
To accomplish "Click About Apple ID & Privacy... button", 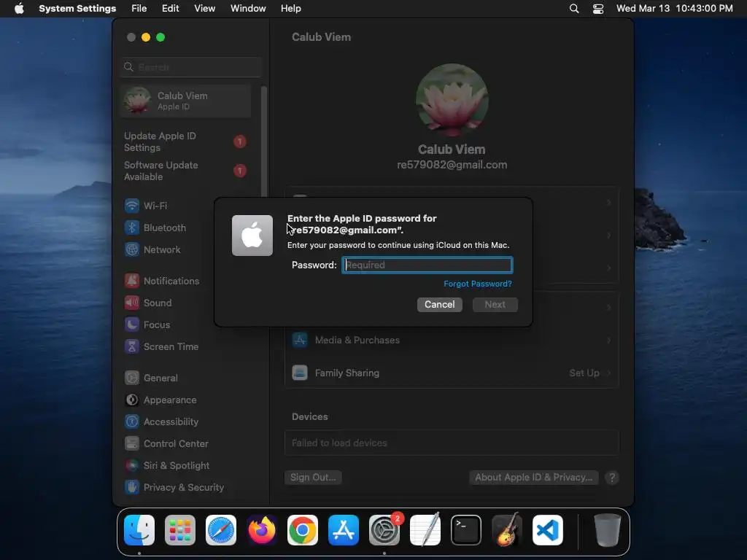I will 533,477.
